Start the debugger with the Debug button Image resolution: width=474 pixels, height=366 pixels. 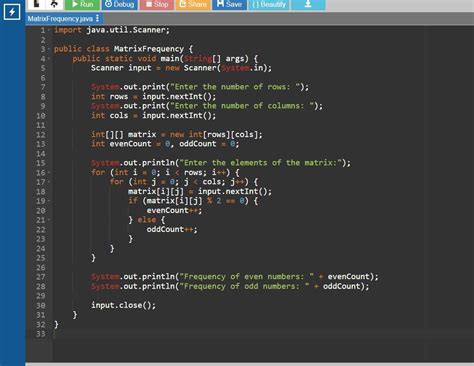click(119, 4)
